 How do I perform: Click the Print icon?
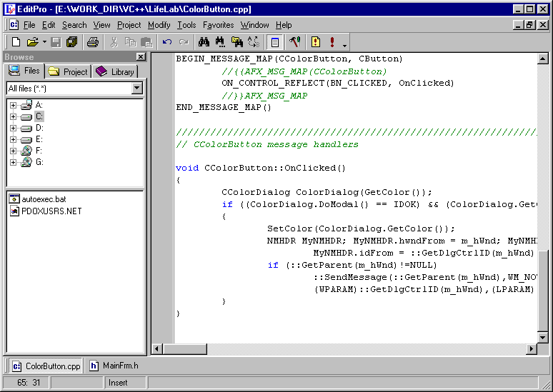point(93,42)
